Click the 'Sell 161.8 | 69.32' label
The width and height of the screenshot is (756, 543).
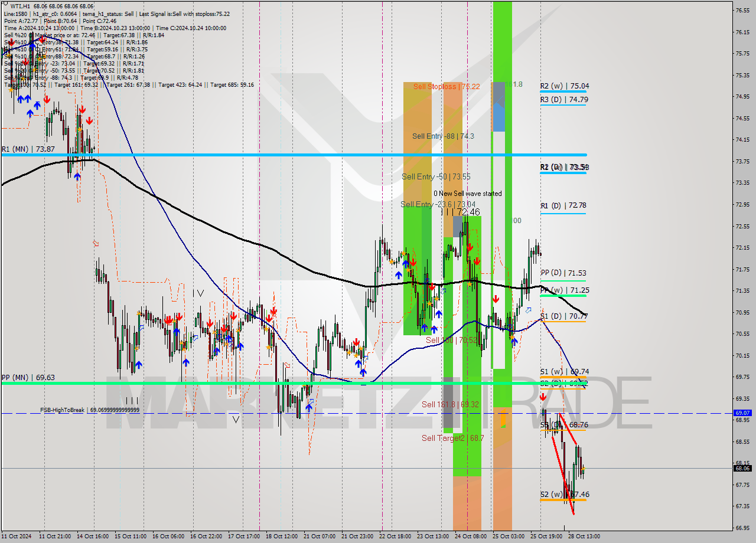coord(450,404)
